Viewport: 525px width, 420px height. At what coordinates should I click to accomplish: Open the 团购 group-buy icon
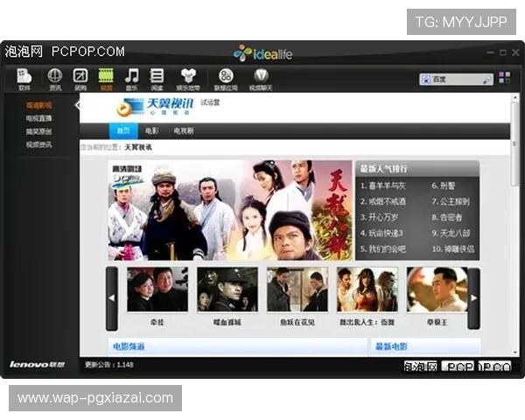[80, 78]
